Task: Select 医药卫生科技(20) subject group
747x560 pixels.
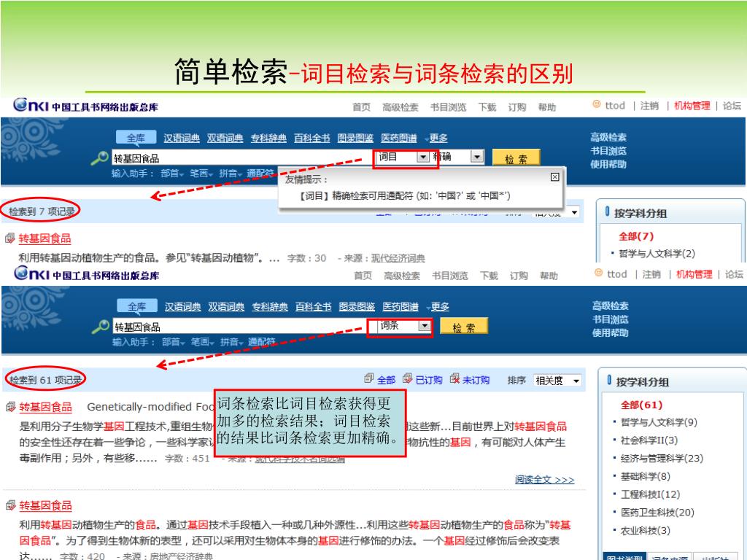Action: [657, 513]
